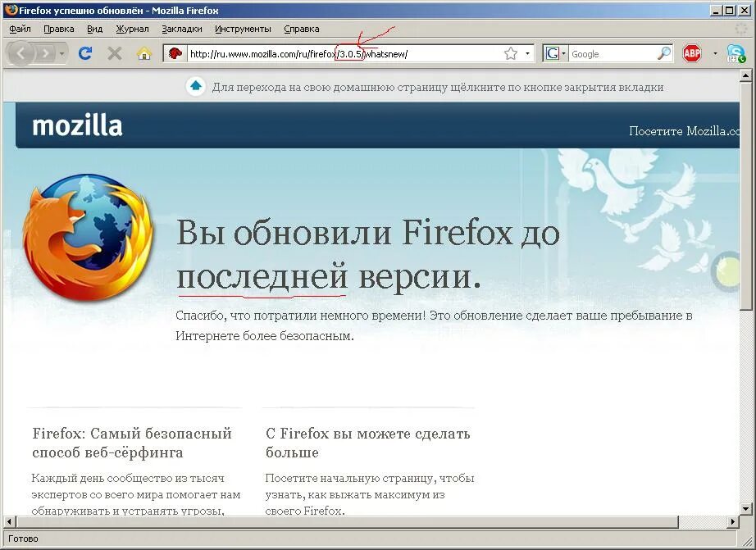Go to the Home page icon
This screenshot has height=550, width=756.
tap(143, 53)
